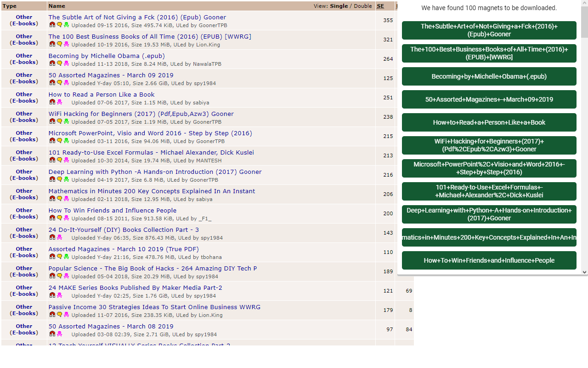Click comment bubble icon on Subtle Art row
This screenshot has height=368, width=588.
coord(59,25)
